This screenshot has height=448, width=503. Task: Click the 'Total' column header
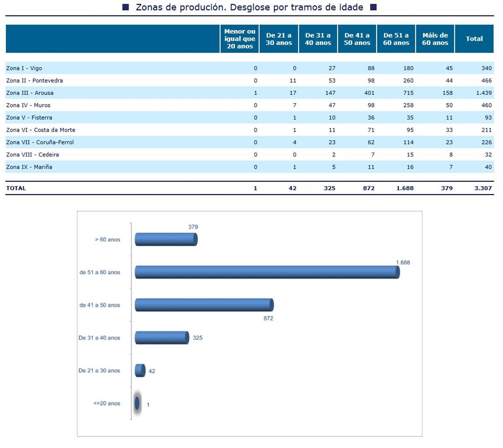pyautogui.click(x=474, y=39)
